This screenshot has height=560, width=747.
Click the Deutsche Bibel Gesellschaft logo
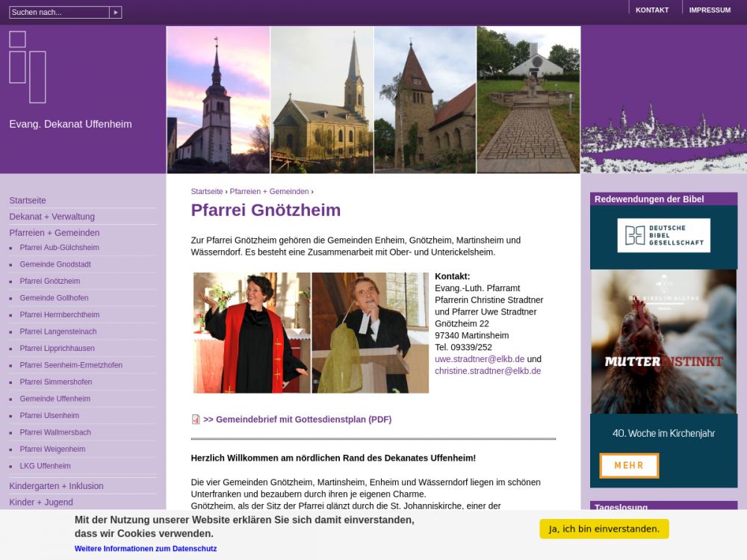663,236
